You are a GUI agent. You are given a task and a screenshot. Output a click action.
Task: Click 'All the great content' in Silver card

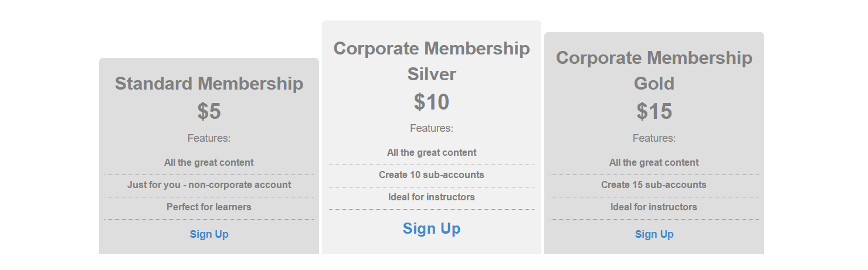click(x=432, y=152)
